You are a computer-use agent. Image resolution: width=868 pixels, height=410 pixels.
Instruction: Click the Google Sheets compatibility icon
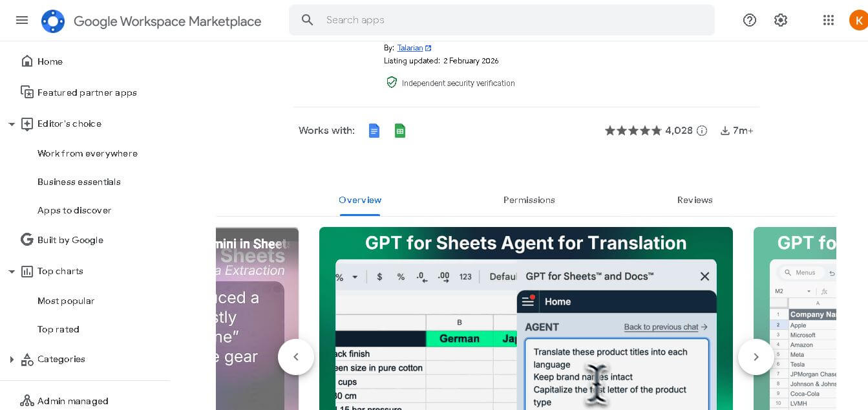pyautogui.click(x=400, y=130)
